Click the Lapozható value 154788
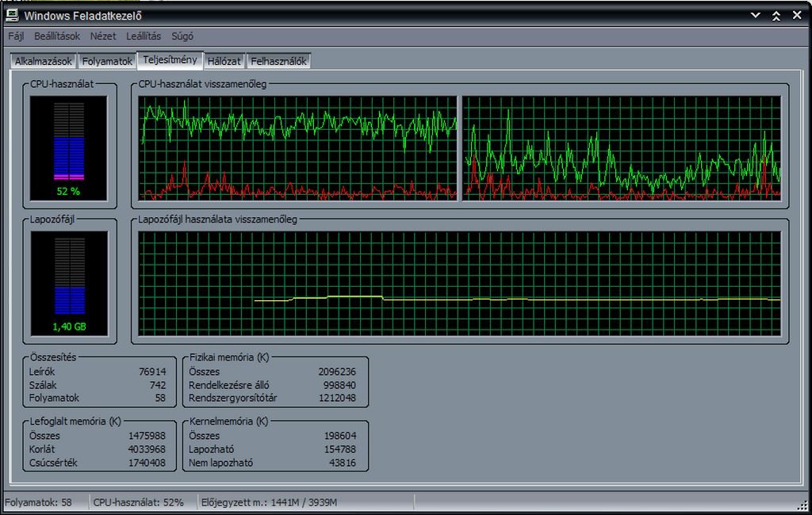 click(340, 449)
